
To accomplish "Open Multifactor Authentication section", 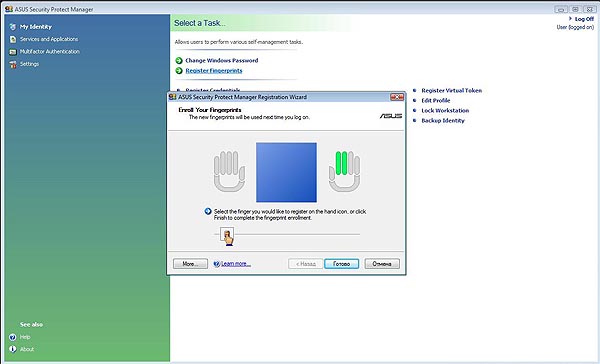I will click(x=50, y=51).
